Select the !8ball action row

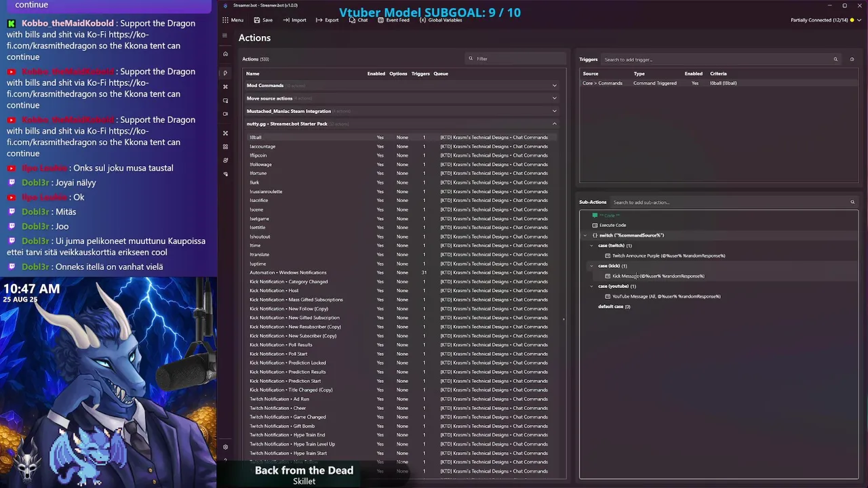pyautogui.click(x=400, y=138)
